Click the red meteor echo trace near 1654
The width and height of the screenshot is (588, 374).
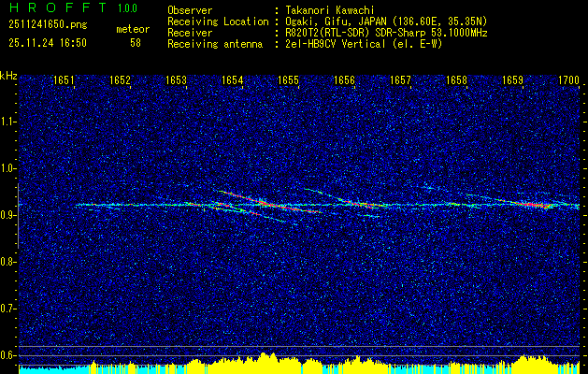[270, 203]
